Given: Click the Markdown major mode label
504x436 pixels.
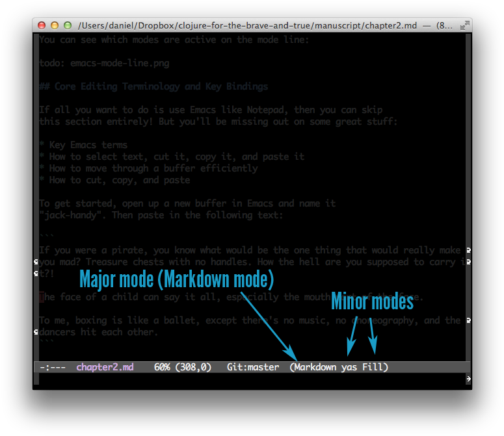Looking at the screenshot, I should [x=315, y=367].
